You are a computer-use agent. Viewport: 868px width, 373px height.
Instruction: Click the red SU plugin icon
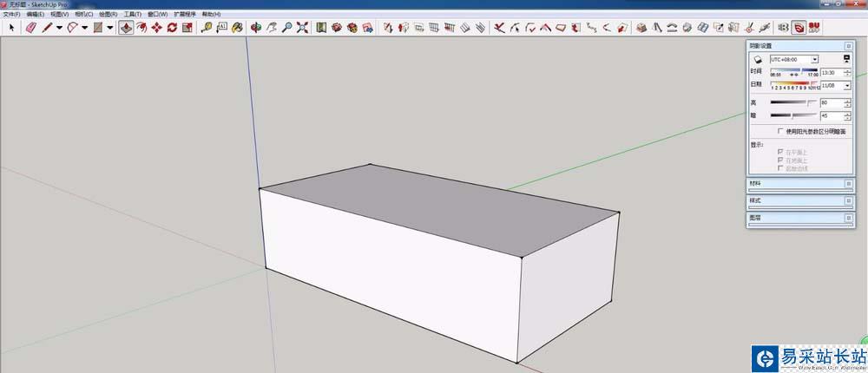(814, 28)
